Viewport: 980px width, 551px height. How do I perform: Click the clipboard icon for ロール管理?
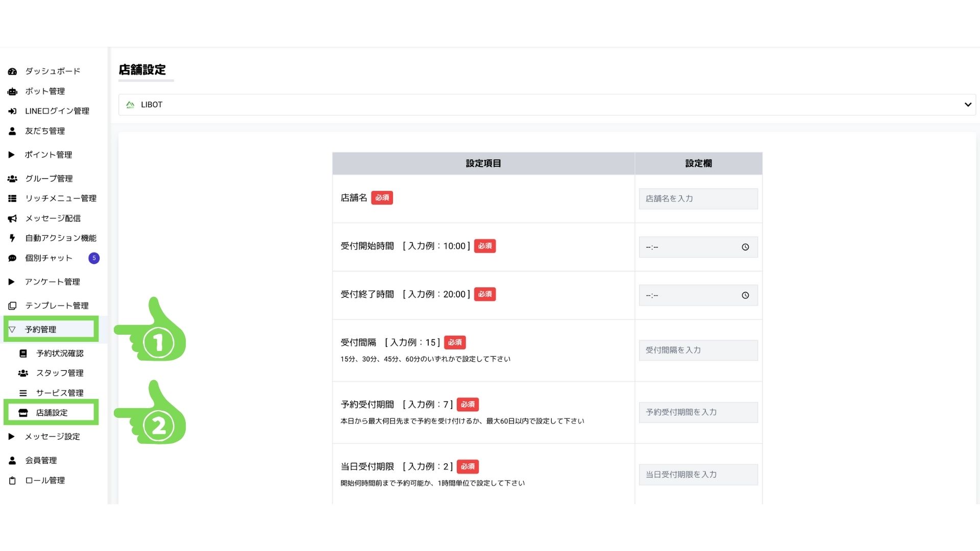(x=12, y=481)
